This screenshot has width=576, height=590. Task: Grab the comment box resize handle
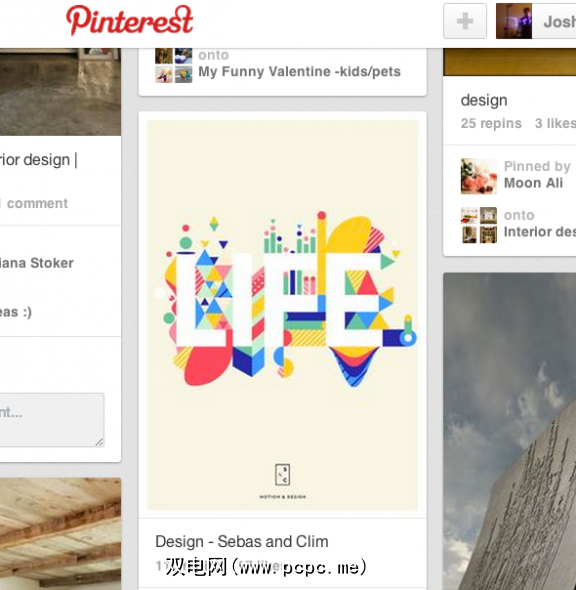pos(99,442)
